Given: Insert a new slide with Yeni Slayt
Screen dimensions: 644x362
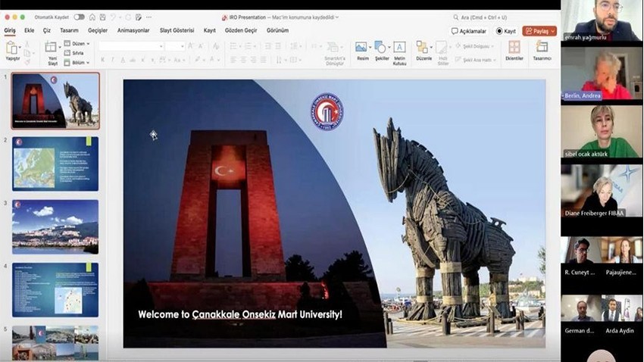Looking at the screenshot, I should (52, 48).
